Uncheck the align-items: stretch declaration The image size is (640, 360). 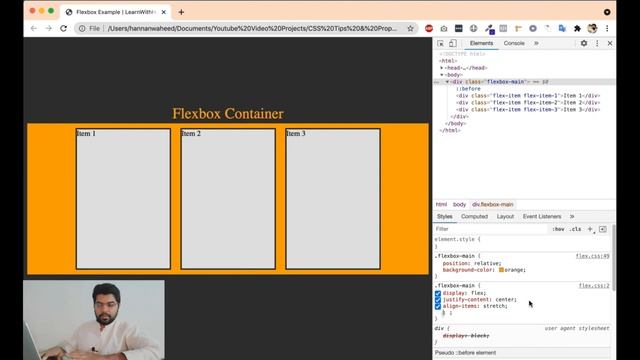point(438,307)
